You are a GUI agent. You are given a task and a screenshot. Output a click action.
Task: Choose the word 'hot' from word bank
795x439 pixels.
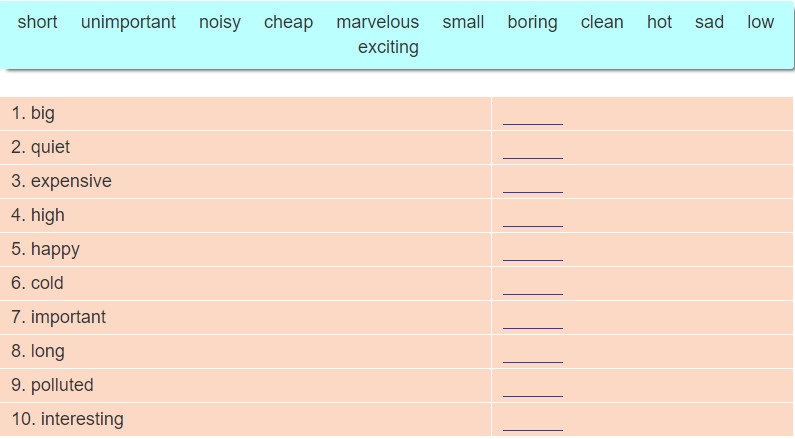pyautogui.click(x=659, y=22)
